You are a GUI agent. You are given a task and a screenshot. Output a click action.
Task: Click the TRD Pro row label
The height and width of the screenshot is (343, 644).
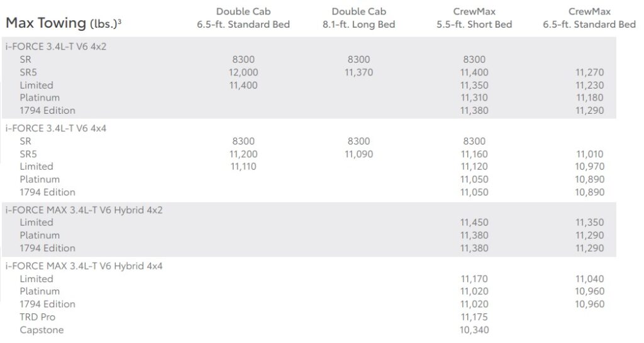click(37, 317)
